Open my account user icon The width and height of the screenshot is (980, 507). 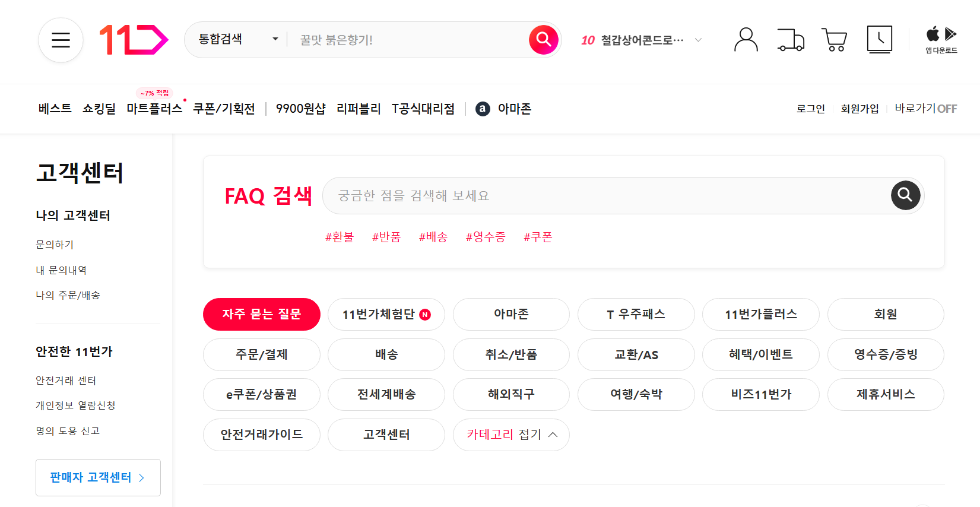point(746,40)
